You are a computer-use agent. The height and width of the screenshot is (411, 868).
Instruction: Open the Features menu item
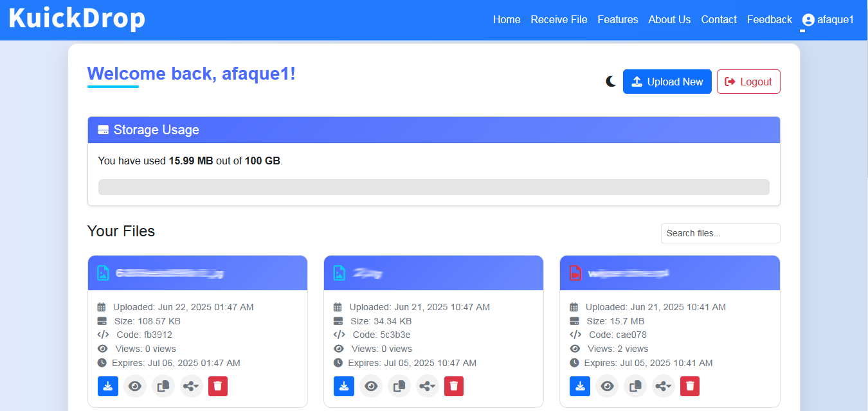coord(618,19)
